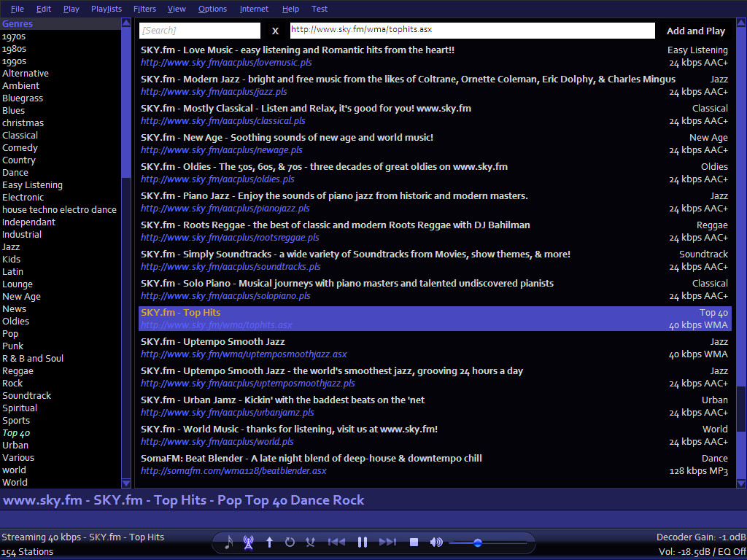Viewport: 747px width, 560px height.
Task: Open the wma/uptemposmoothjazz.asx link
Action: coord(244,354)
